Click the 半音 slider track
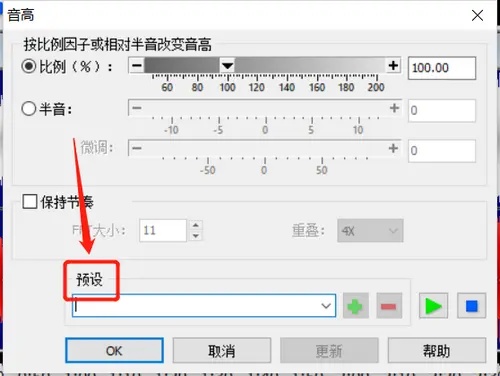 265,108
